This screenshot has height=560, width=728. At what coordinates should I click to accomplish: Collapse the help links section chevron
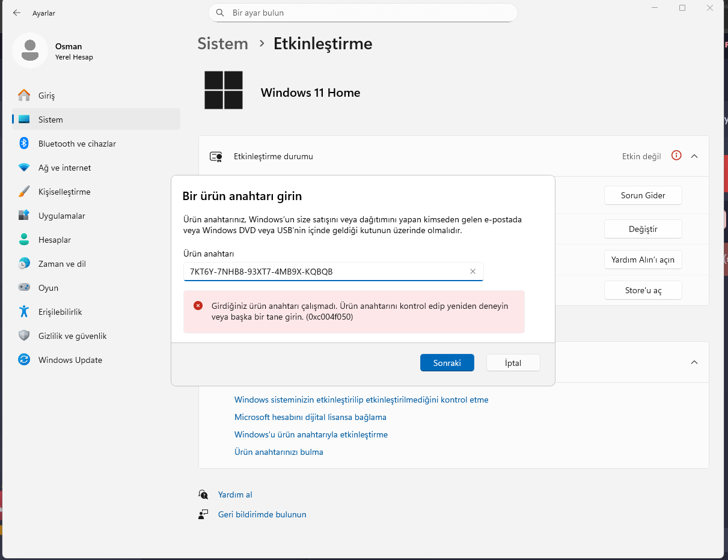[694, 362]
